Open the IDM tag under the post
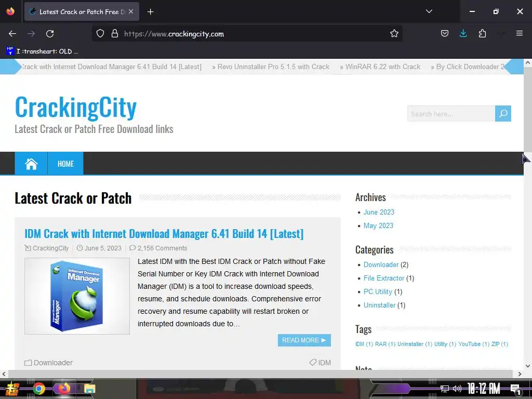This screenshot has width=532, height=399. (324, 363)
